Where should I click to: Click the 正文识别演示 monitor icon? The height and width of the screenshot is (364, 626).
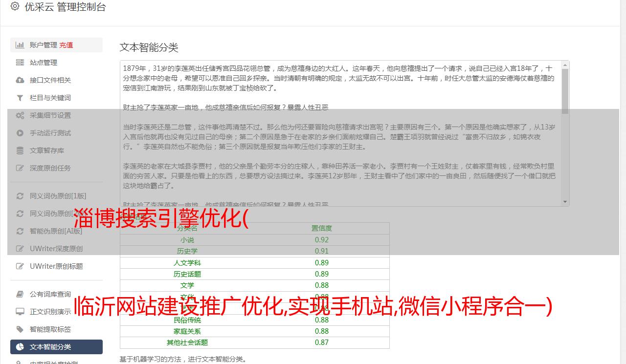(x=20, y=312)
